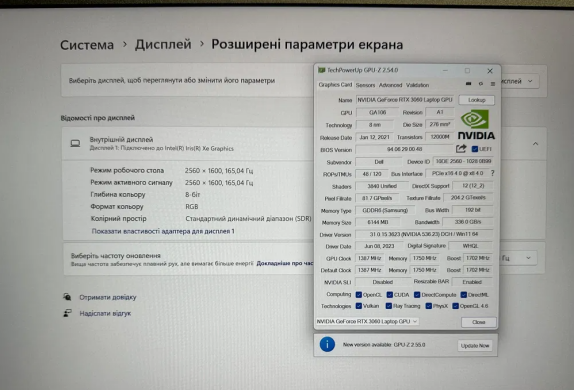Viewport: 574px width, 390px height.
Task: Click the Device ID field
Action: click(463, 161)
